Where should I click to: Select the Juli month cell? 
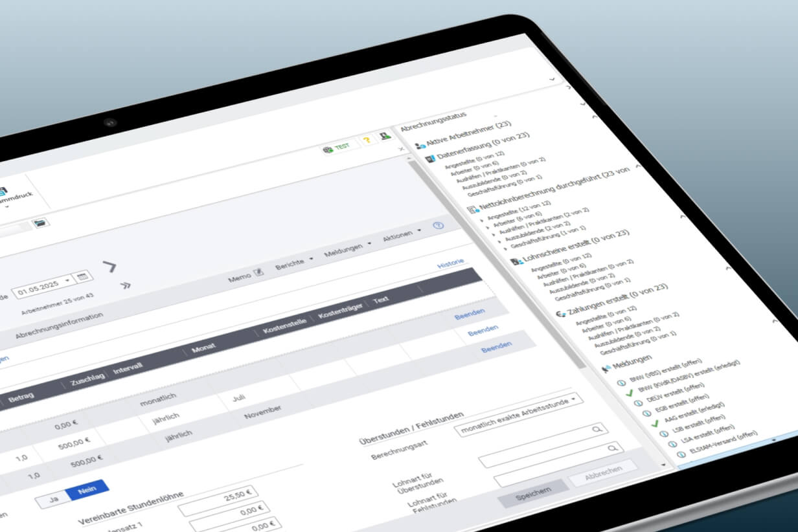pos(240,397)
